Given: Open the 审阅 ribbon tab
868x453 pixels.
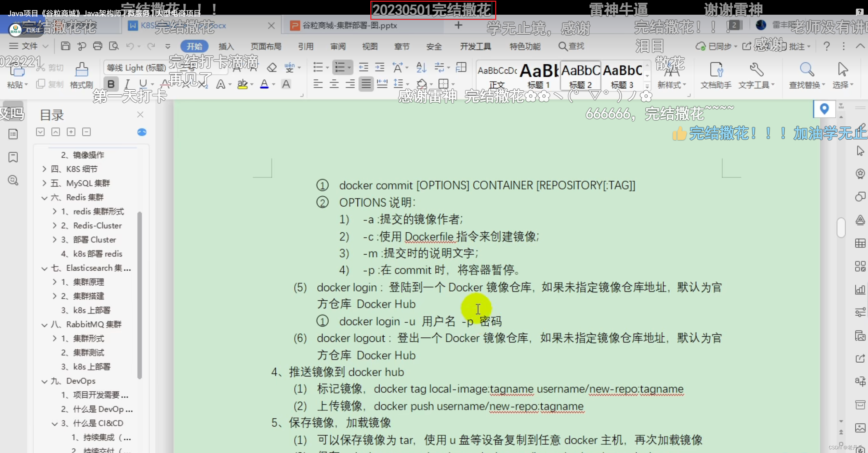Looking at the screenshot, I should [x=338, y=46].
